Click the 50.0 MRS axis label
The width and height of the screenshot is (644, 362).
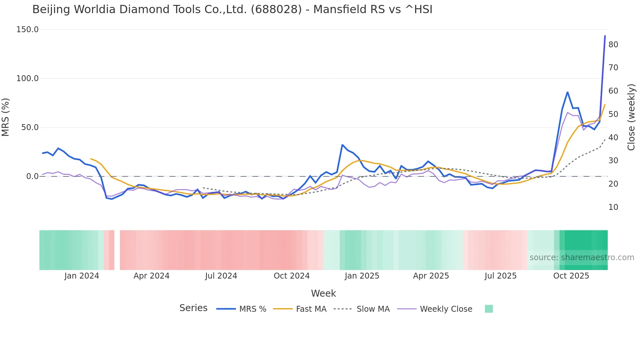(x=30, y=127)
